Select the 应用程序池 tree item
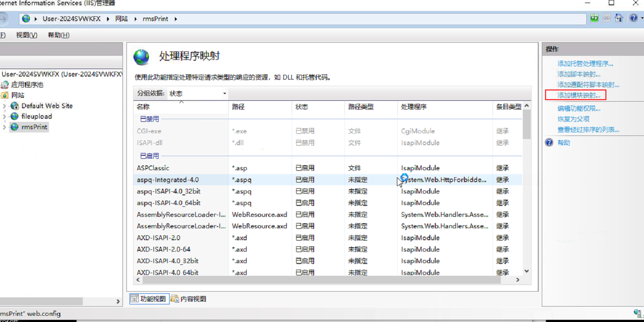 [27, 85]
